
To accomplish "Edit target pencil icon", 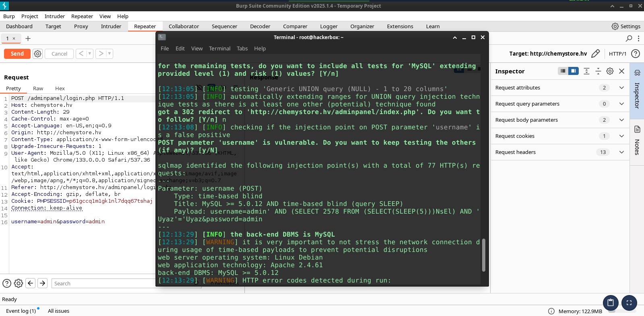I will coord(596,54).
